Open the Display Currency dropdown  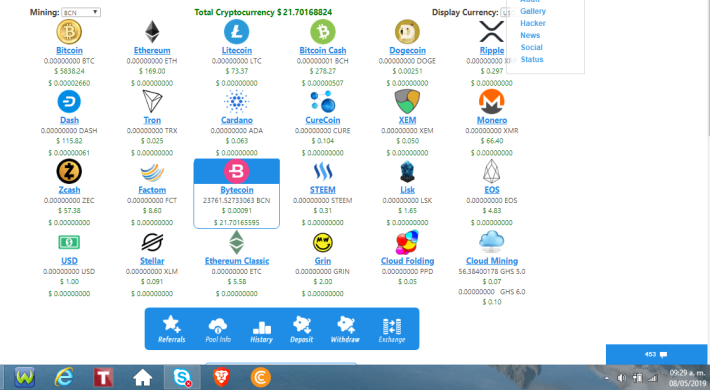pyautogui.click(x=506, y=13)
